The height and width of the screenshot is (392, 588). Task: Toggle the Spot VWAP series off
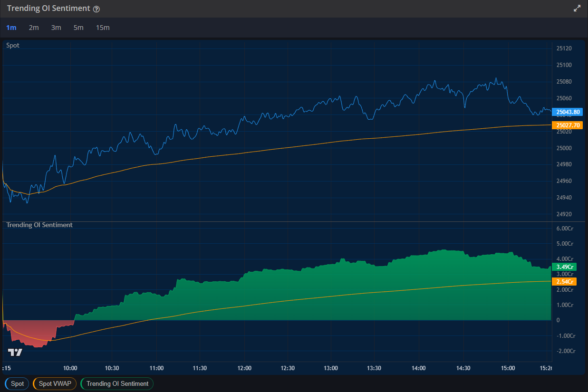coord(54,383)
